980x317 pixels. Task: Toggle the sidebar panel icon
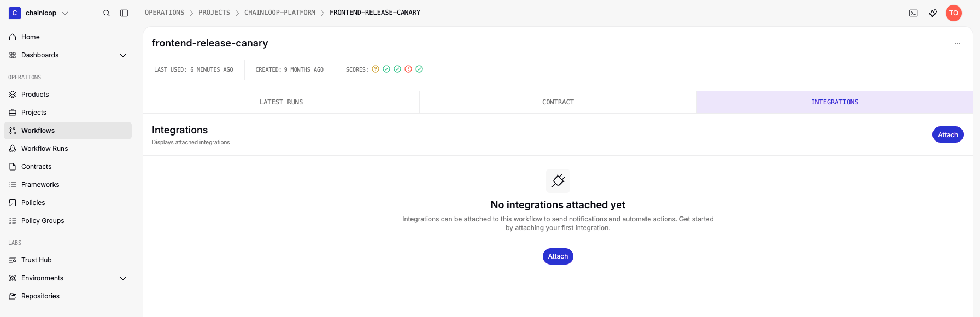[x=124, y=13]
